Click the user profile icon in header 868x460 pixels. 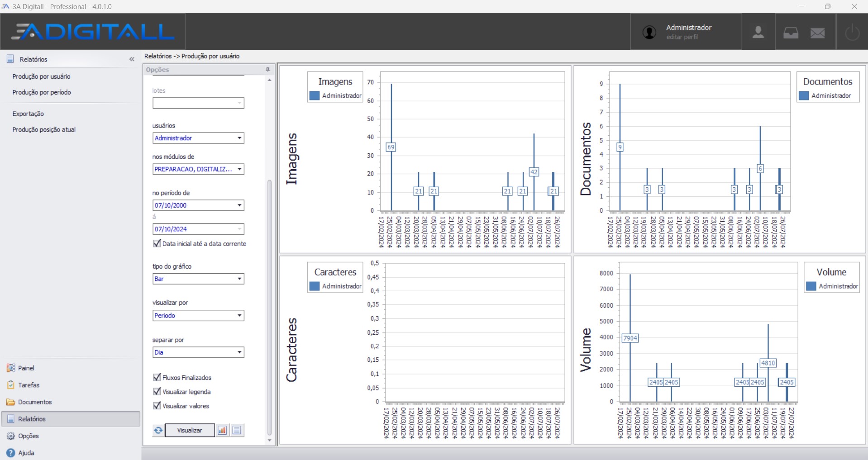point(758,32)
